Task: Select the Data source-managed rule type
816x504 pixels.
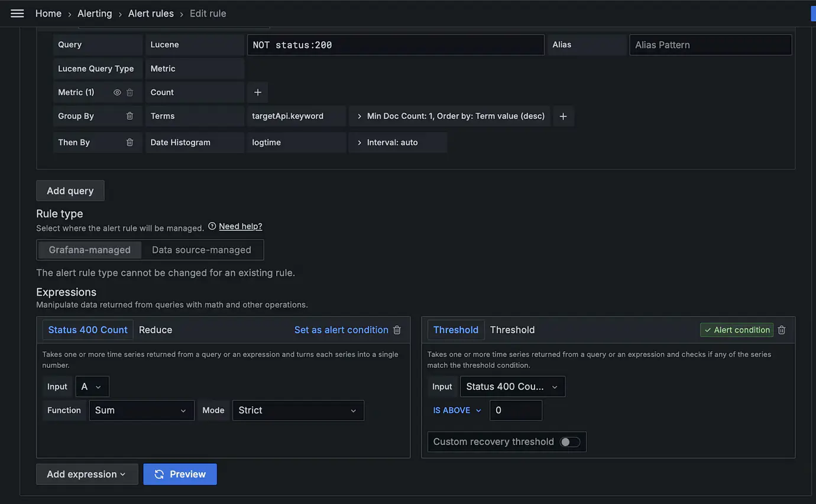Action: click(202, 250)
